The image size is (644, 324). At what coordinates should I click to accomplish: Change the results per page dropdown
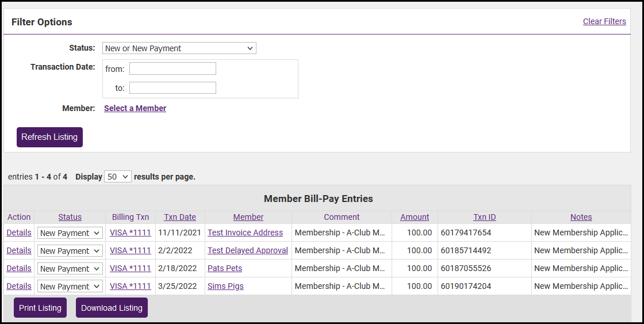pos(118,177)
